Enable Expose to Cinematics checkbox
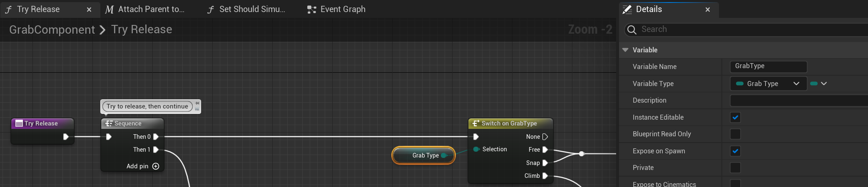Viewport: 868px width, 187px height. click(x=736, y=183)
